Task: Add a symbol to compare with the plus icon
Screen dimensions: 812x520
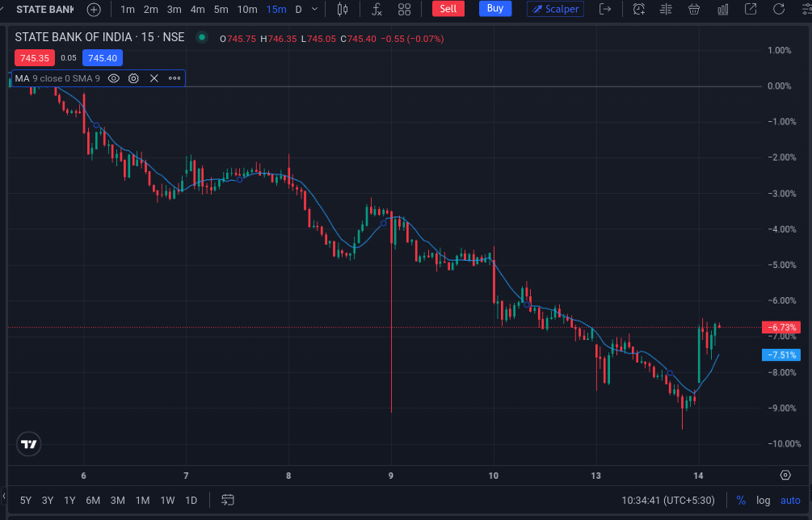Action: point(94,10)
